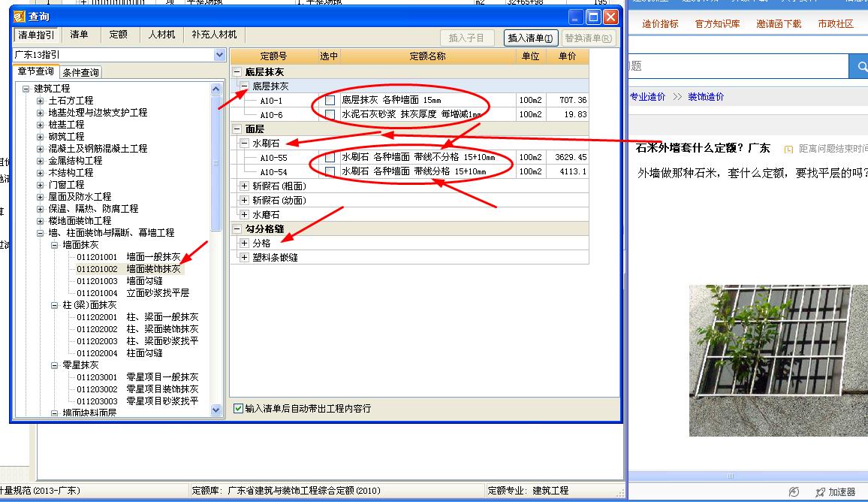Click the 单价 column header
The image size is (868, 502).
[568, 56]
